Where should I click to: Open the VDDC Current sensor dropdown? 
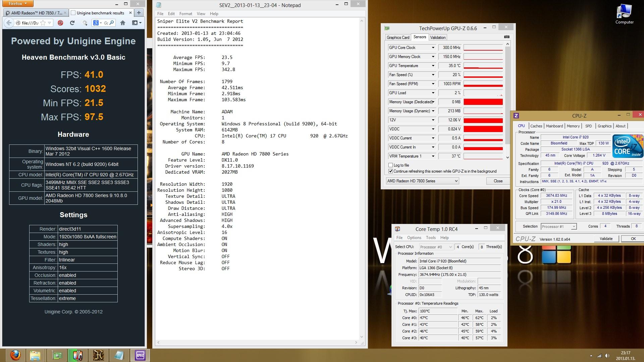click(x=433, y=138)
